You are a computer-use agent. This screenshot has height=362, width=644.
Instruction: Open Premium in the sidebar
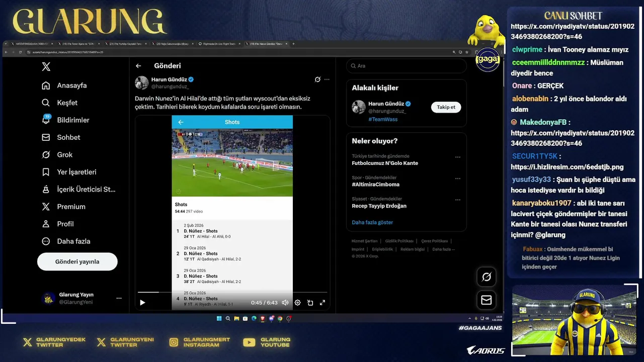(x=63, y=207)
